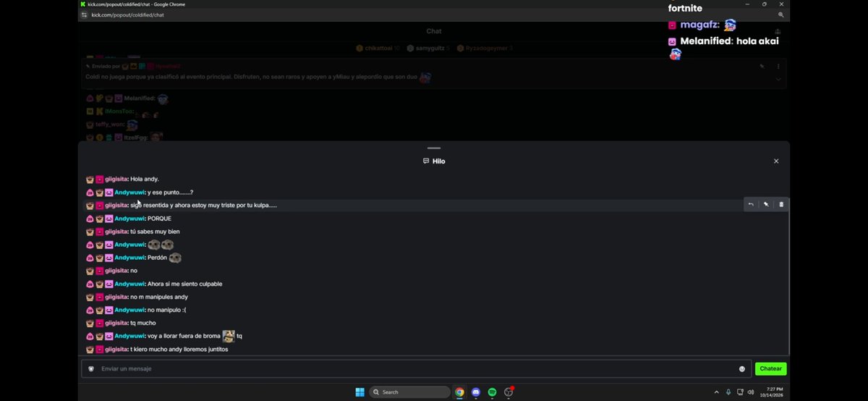Click teffy_won username in background chat

[x=109, y=124]
